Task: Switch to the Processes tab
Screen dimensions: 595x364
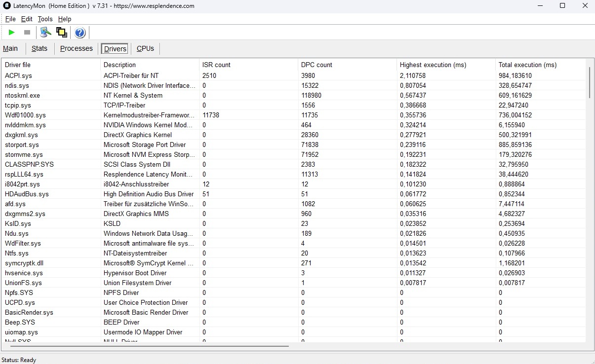Action: click(77, 48)
